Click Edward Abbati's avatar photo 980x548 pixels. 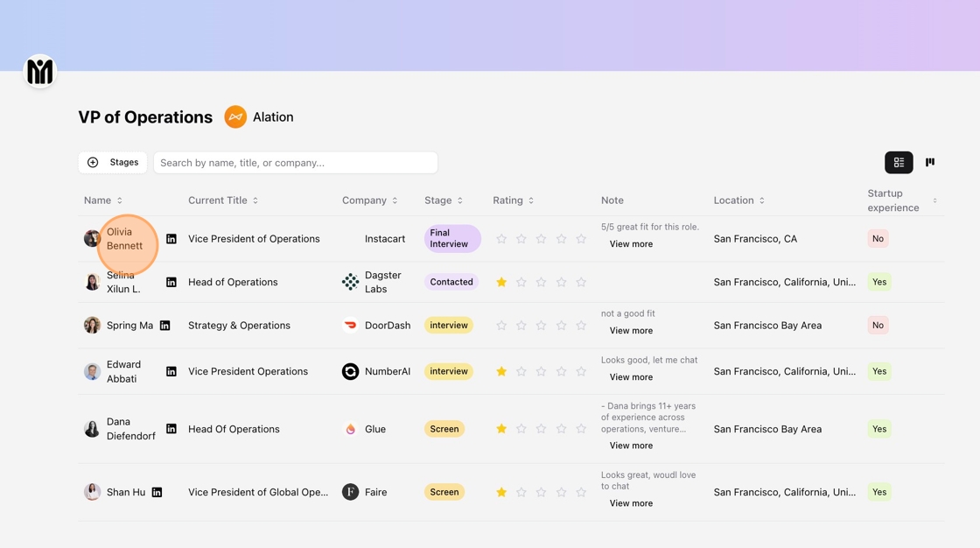coord(92,371)
